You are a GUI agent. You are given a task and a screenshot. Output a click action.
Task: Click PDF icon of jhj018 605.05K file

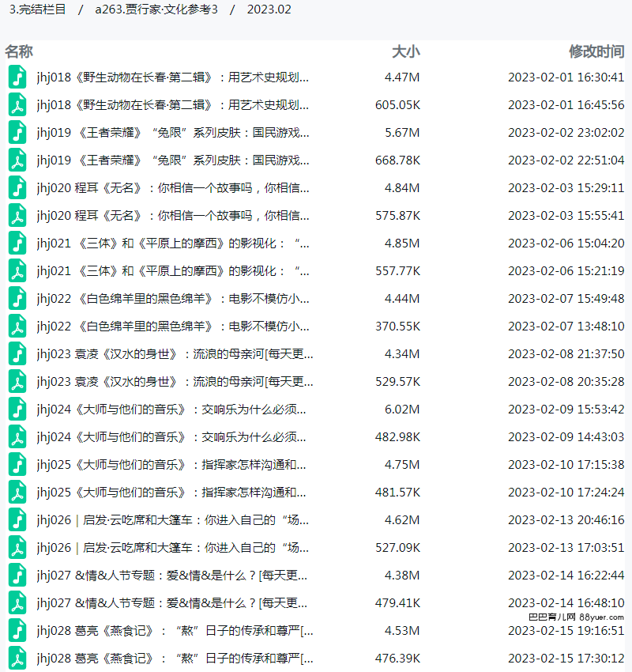(17, 105)
